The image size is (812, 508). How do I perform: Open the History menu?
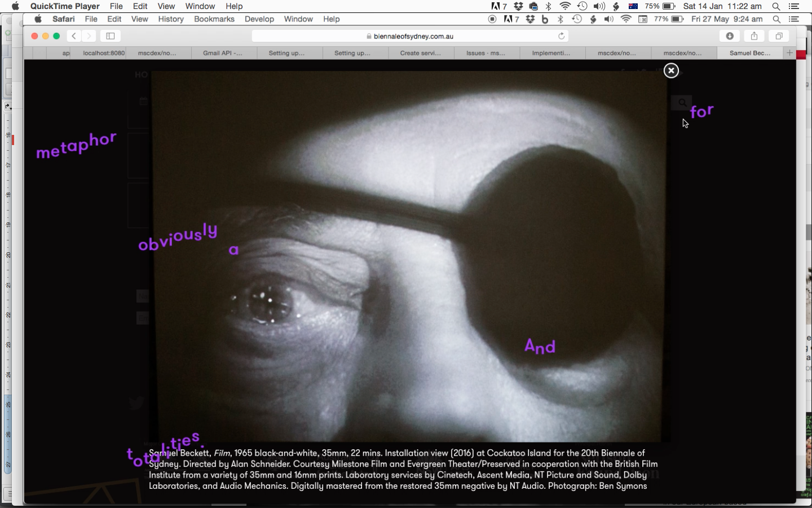(x=171, y=19)
